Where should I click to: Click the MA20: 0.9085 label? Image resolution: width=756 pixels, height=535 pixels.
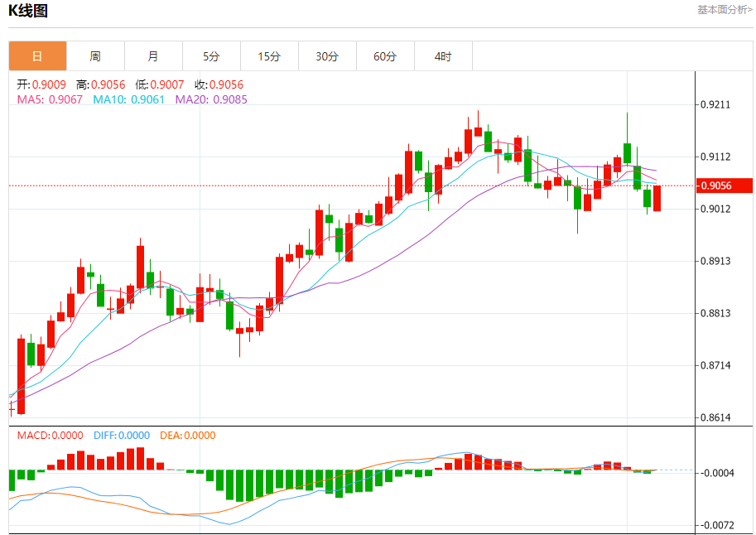211,100
